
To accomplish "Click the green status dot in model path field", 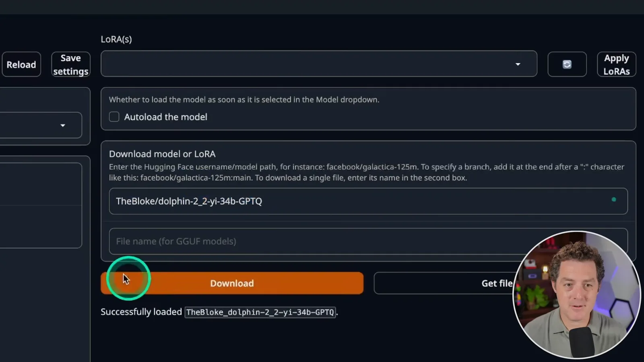I will click(613, 200).
